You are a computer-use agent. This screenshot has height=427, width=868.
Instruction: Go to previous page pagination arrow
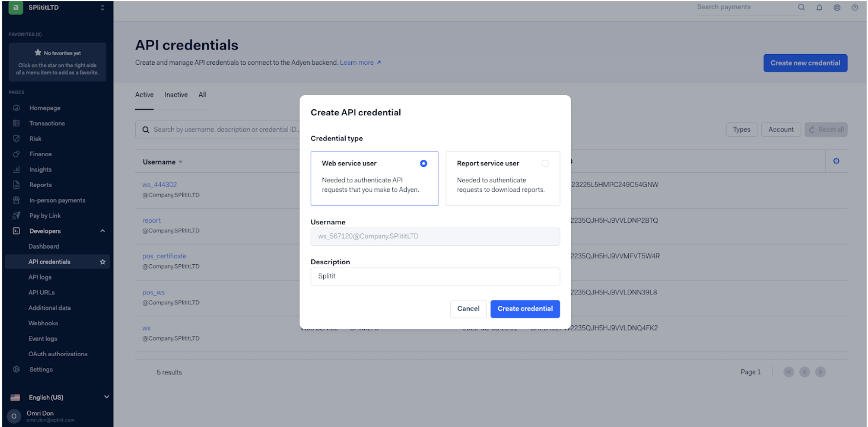pyautogui.click(x=805, y=372)
